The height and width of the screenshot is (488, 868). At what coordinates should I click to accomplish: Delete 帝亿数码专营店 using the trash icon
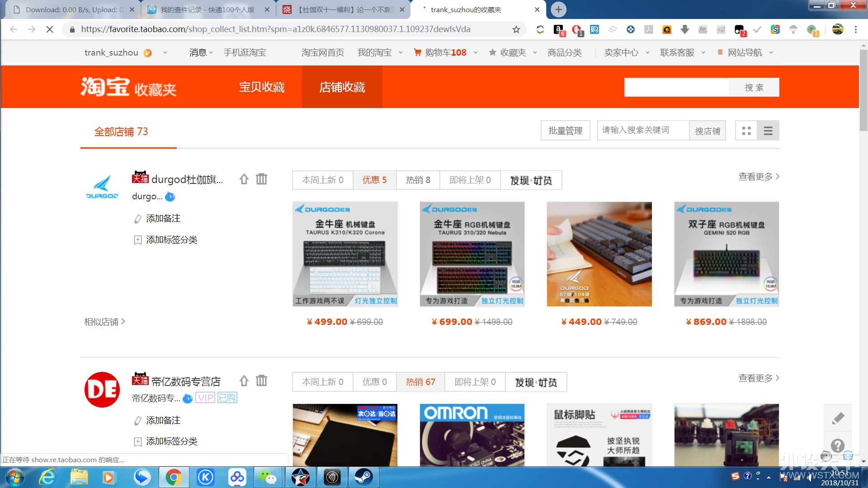pyautogui.click(x=261, y=381)
